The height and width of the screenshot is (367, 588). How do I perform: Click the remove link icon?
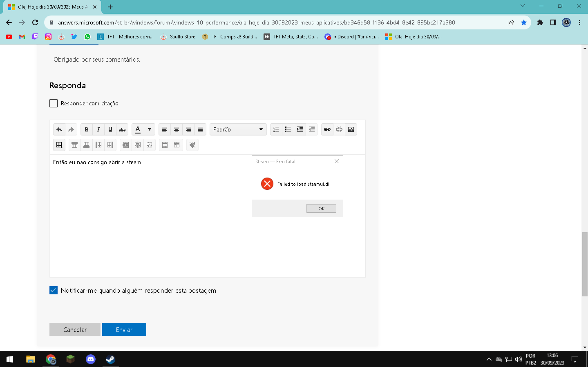click(x=339, y=129)
